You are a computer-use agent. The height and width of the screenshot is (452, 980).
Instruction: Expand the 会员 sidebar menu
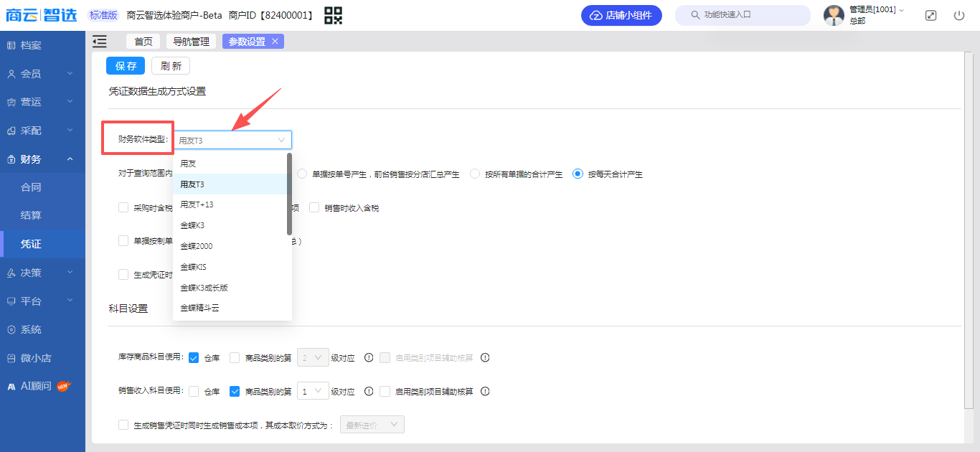point(42,74)
